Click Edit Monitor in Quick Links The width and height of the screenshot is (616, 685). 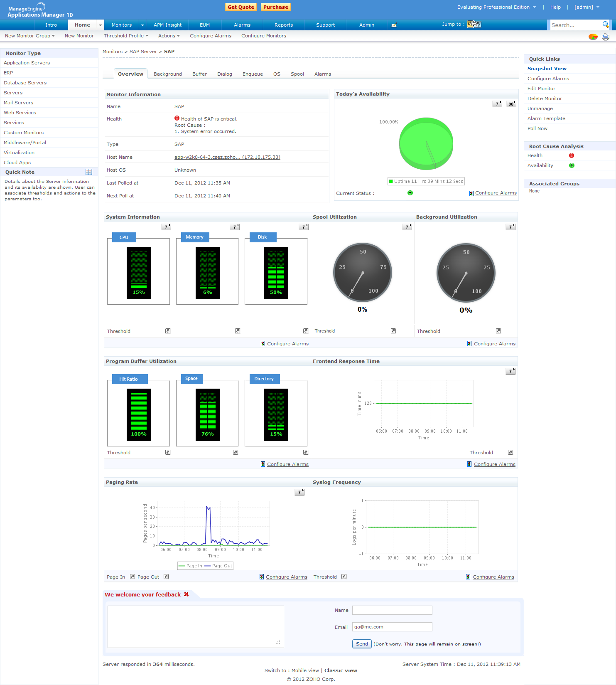pos(541,89)
